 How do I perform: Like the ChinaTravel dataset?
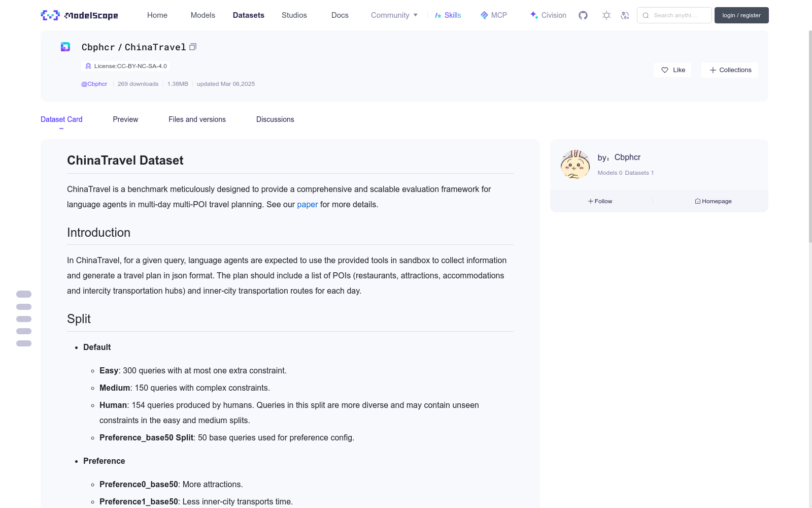pos(672,70)
